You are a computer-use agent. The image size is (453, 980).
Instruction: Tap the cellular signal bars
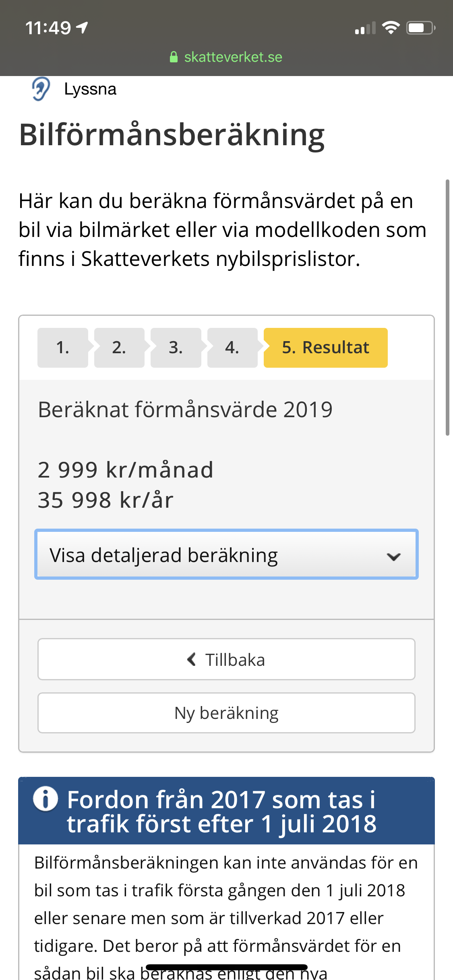pyautogui.click(x=365, y=28)
